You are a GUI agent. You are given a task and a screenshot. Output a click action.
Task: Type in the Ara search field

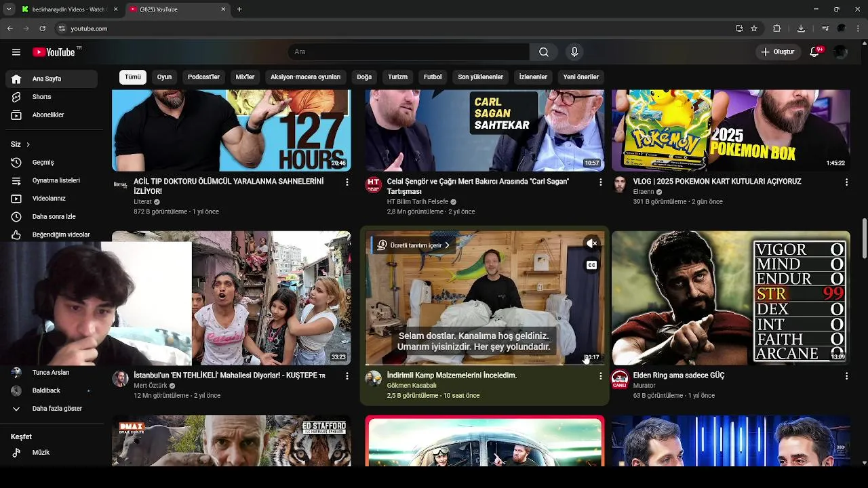point(408,52)
